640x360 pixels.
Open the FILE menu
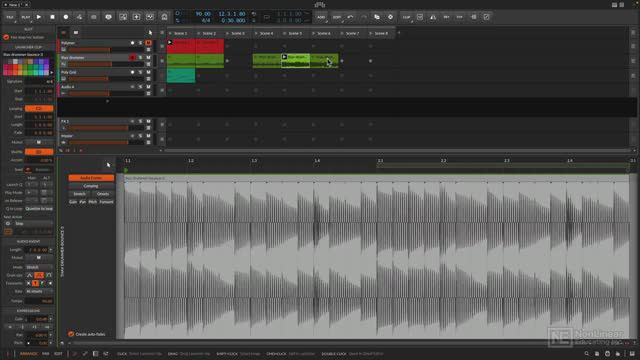coord(10,17)
